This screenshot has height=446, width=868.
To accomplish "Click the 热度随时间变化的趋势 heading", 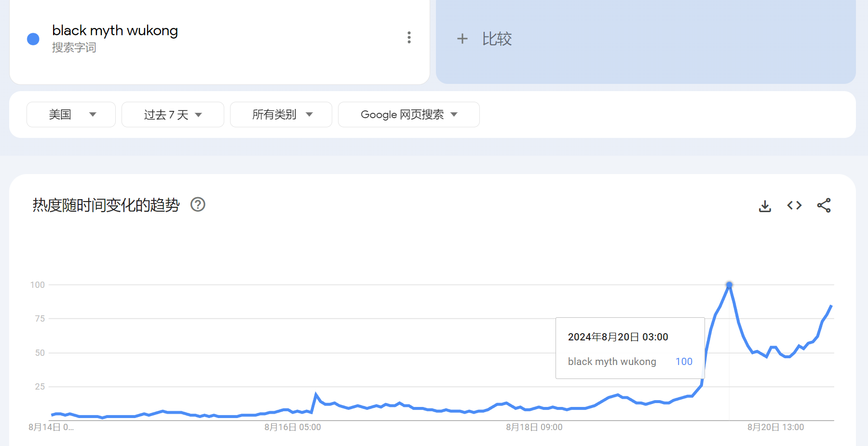I will tap(106, 205).
